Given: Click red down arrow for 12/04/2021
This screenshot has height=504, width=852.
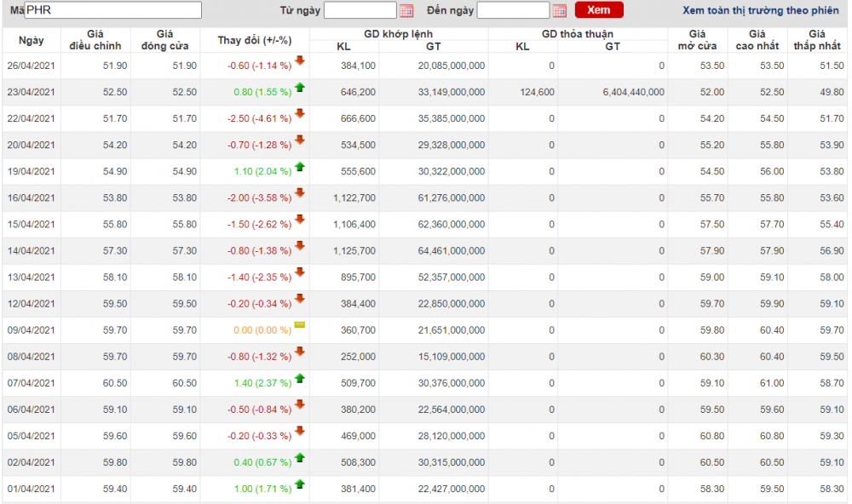Looking at the screenshot, I should tap(299, 299).
